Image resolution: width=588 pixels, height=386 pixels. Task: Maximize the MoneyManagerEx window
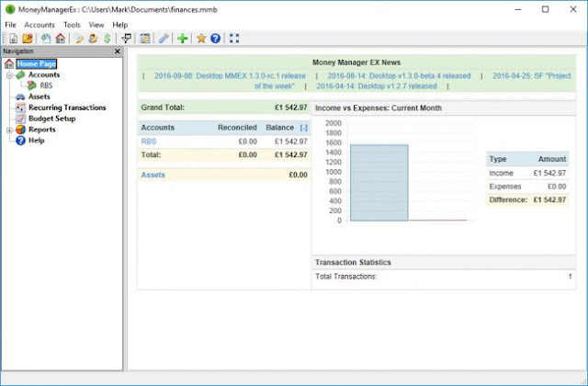pos(545,9)
